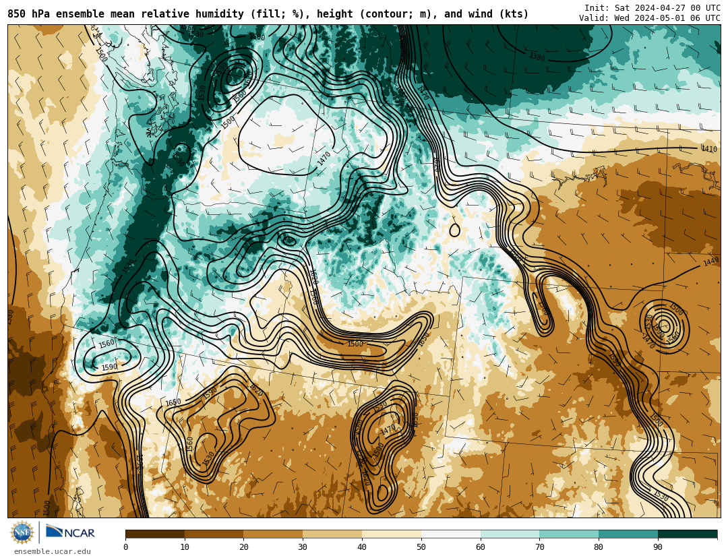Select the 850 hPa ensemble mean plot title
The width and height of the screenshot is (728, 560).
pos(268,14)
